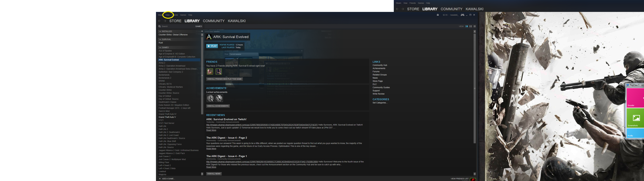The image size is (644, 181).
Task: Open the Games menu in the front window
Action: [x=183, y=15]
